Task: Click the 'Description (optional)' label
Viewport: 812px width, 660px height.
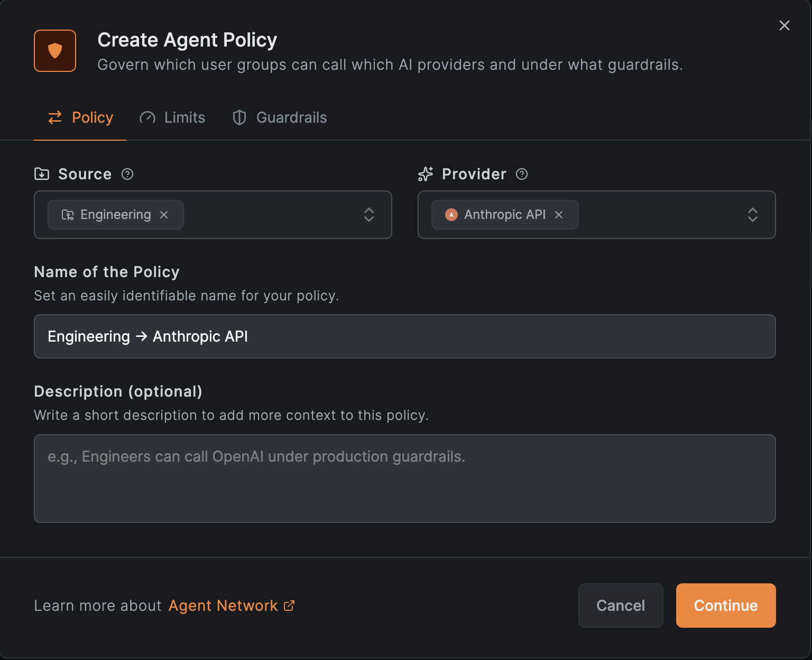Action: tap(118, 391)
